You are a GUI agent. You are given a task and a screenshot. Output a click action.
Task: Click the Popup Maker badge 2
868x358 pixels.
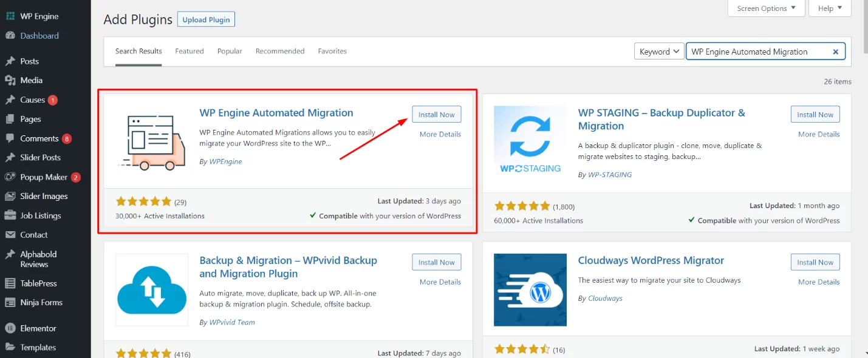click(76, 177)
